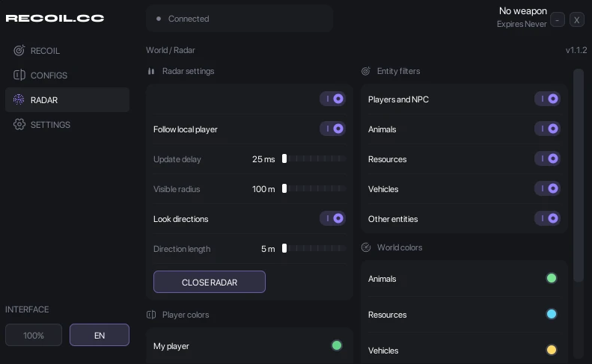The width and height of the screenshot is (592, 364).
Task: Click the v1.1.2 version label
Action: pyautogui.click(x=576, y=50)
